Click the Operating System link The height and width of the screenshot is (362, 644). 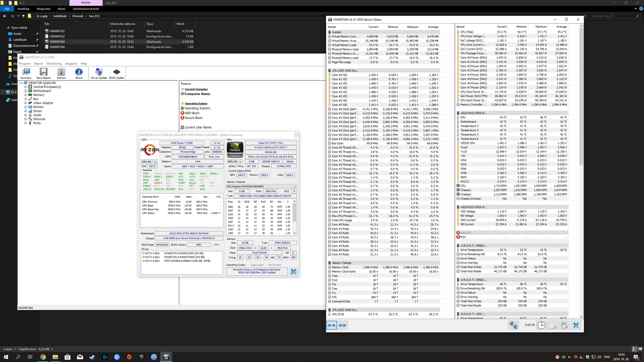tap(196, 103)
